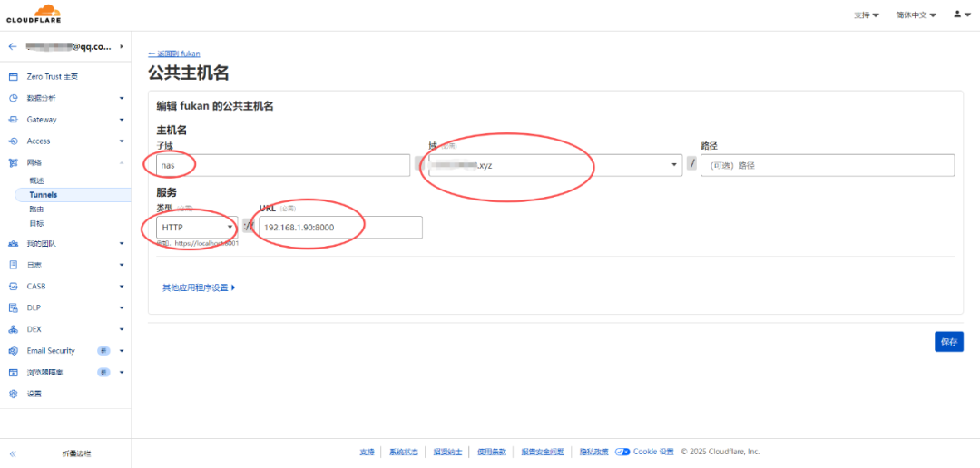Screen dimensions: 980x468
Task: Click the Cloudflare logo
Action: point(34,15)
